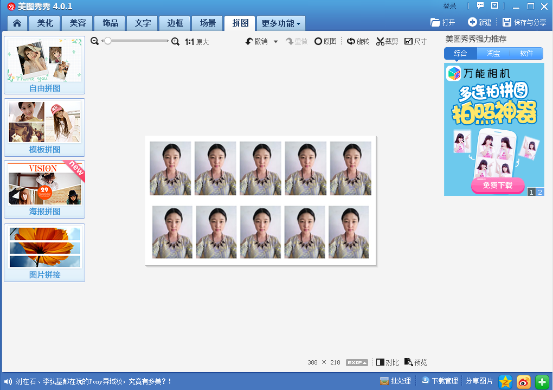Click the 批处理 batch processing icon
The height and width of the screenshot is (390, 553).
[x=395, y=381]
